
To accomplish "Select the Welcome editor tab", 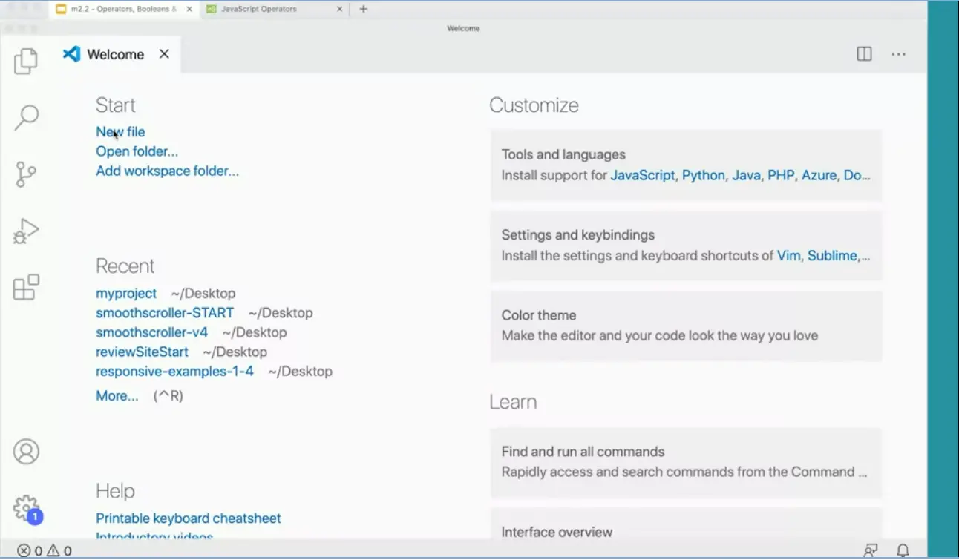I will (x=117, y=54).
